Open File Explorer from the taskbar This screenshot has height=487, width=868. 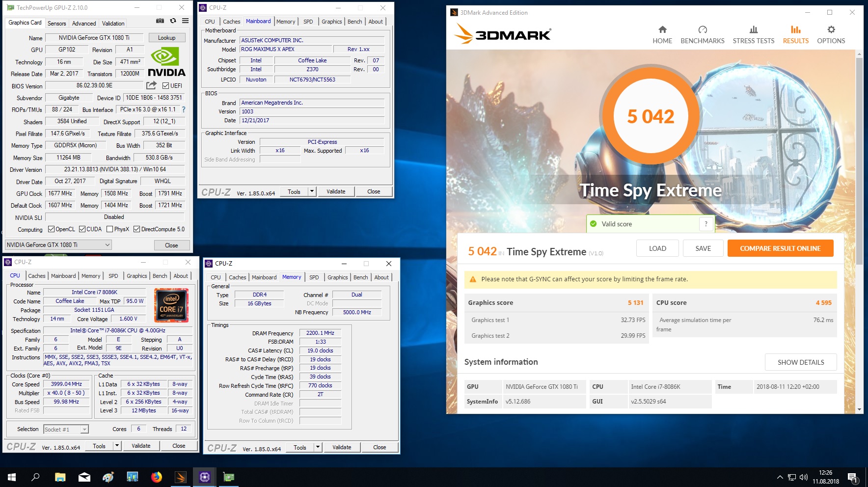pyautogui.click(x=60, y=477)
